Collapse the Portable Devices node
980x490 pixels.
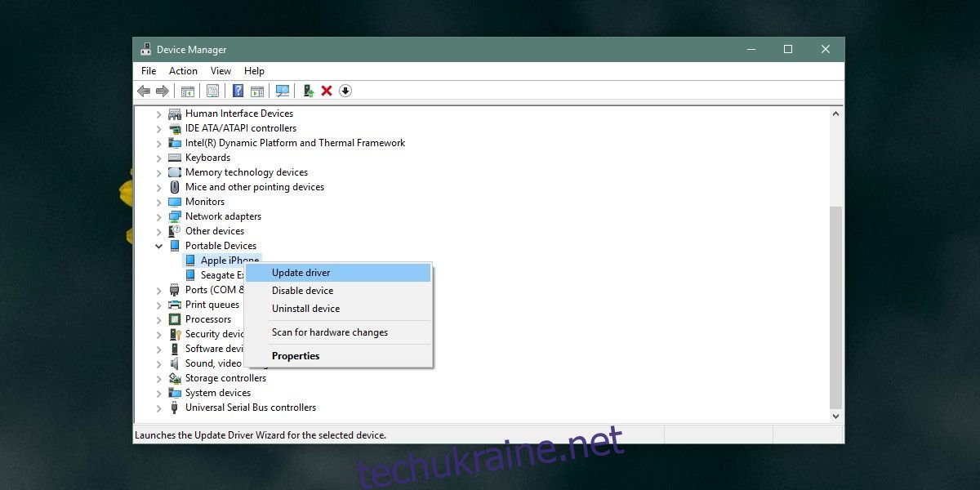tap(158, 246)
